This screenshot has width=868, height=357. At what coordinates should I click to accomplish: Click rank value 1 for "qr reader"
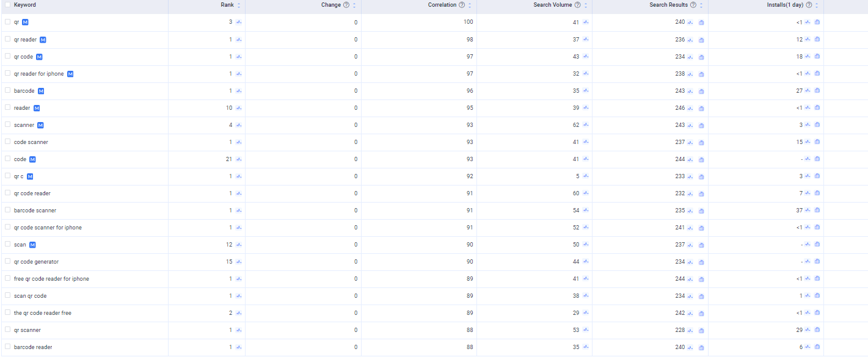pos(231,40)
